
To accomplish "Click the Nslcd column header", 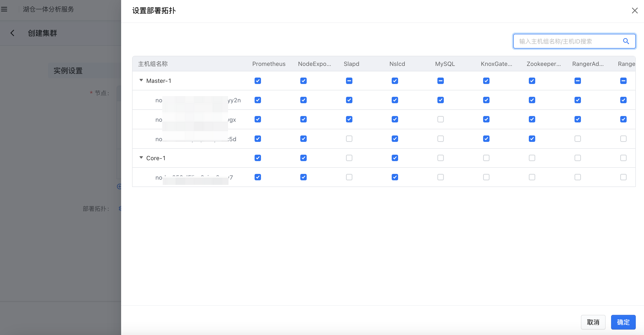I will pos(397,64).
